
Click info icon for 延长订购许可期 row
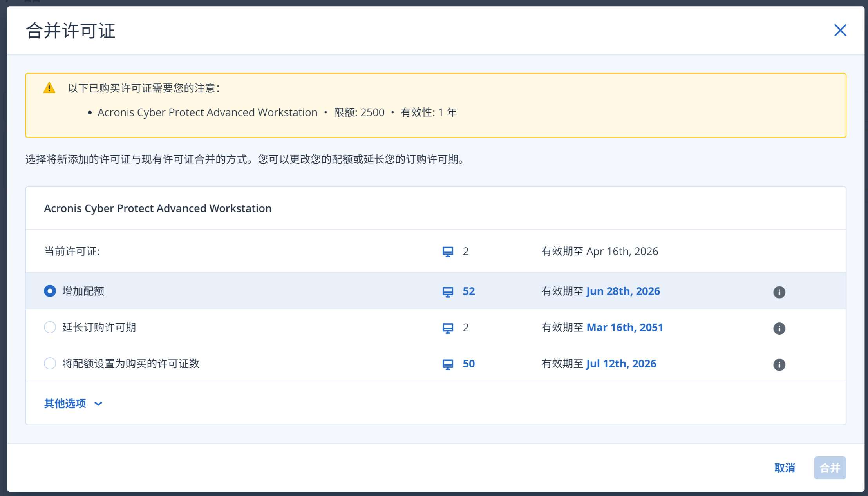click(779, 328)
